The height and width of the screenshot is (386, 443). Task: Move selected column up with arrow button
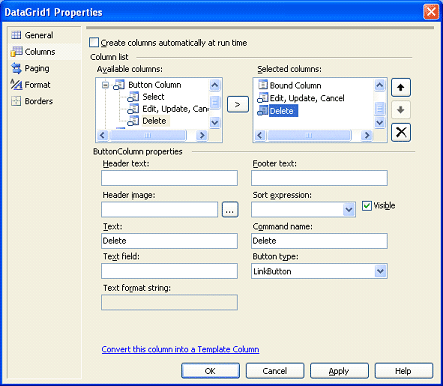401,87
